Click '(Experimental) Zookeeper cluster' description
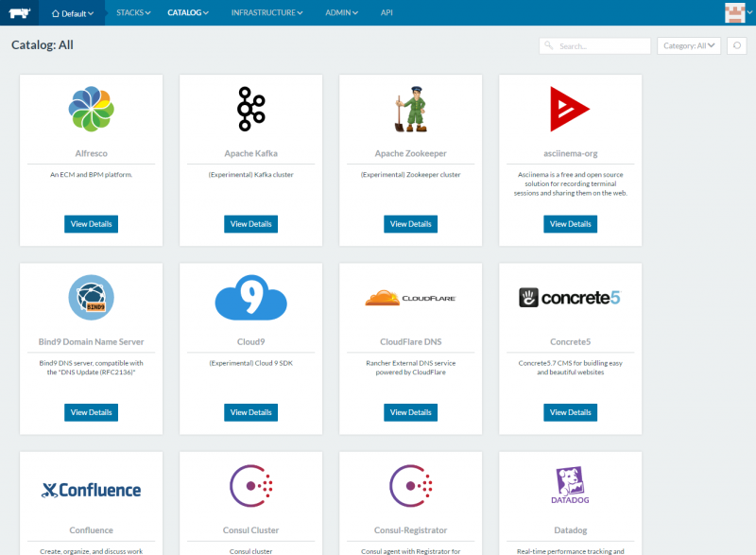Screen dimensions: 756x555 [x=411, y=175]
